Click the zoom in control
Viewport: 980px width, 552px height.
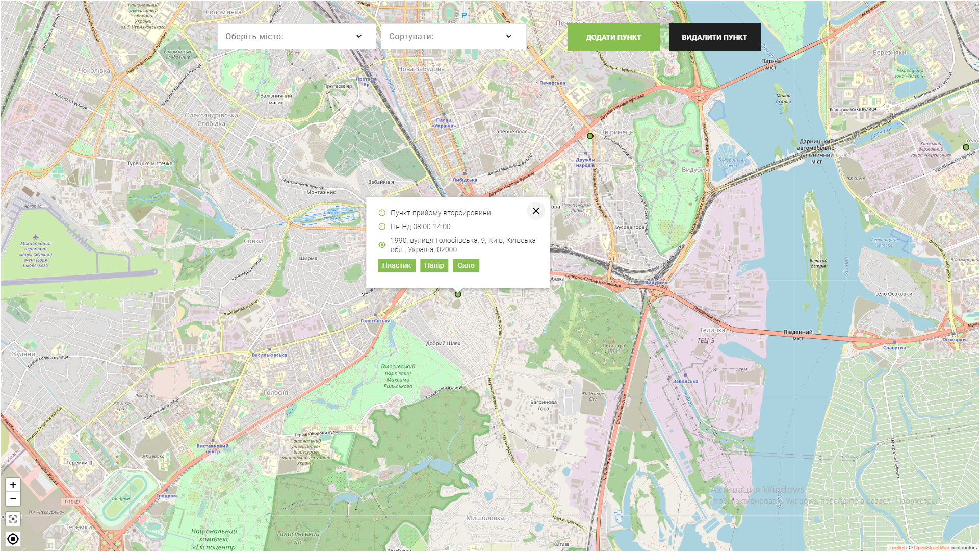coord(12,485)
